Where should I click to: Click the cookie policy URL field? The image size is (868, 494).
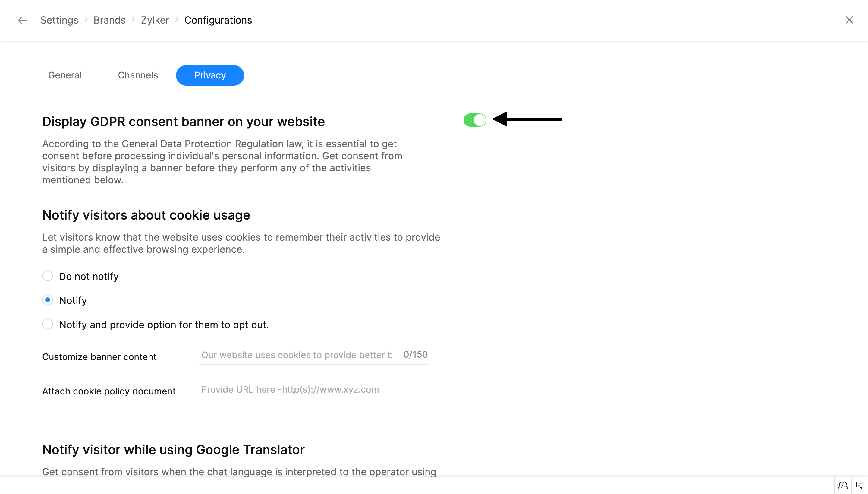[x=313, y=390]
